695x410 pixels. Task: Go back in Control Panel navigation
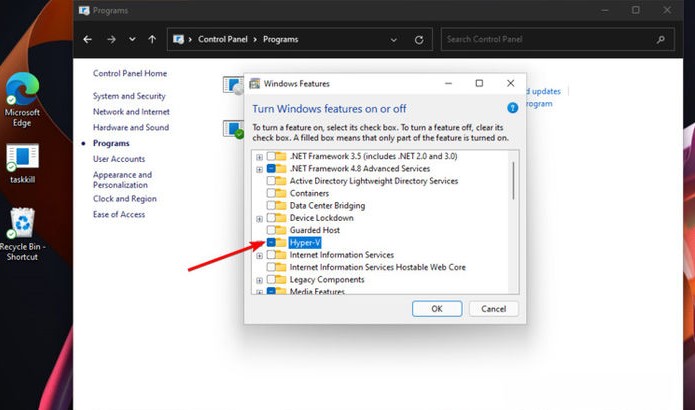[87, 39]
